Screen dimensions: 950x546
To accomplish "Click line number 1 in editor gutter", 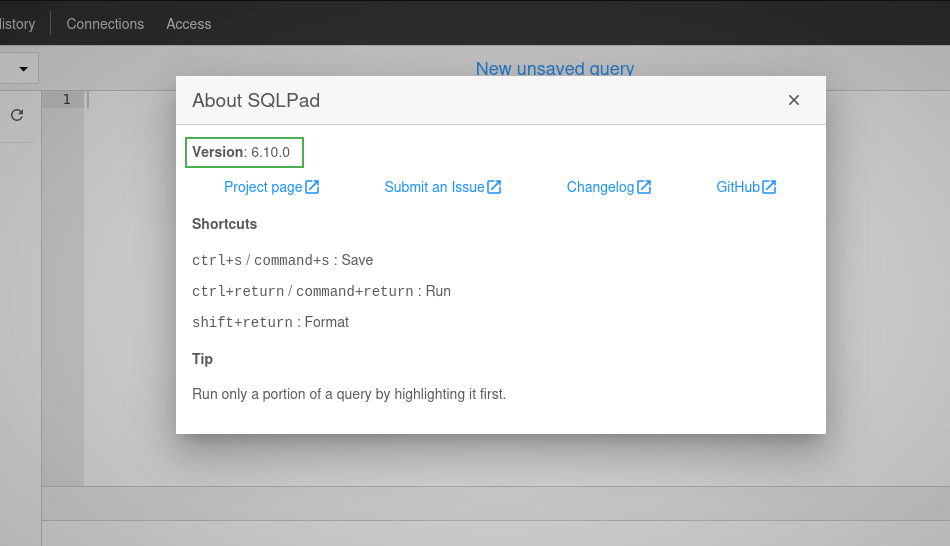I will 67,99.
